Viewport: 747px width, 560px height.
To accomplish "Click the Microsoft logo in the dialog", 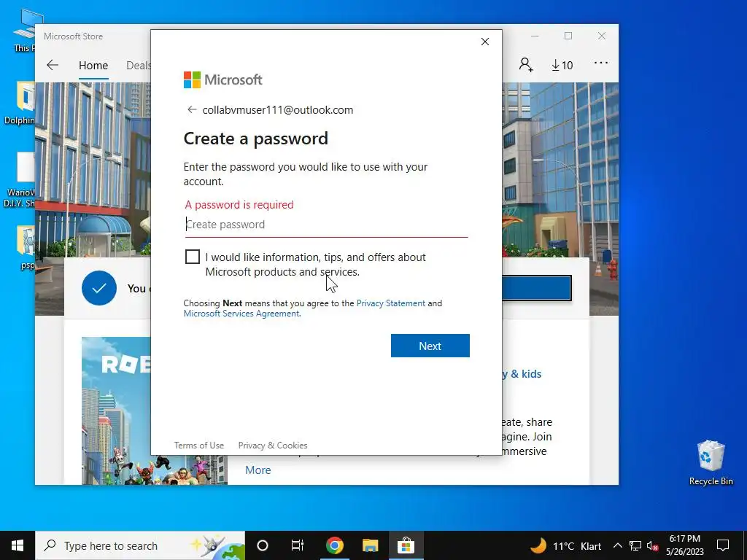I will pyautogui.click(x=223, y=79).
